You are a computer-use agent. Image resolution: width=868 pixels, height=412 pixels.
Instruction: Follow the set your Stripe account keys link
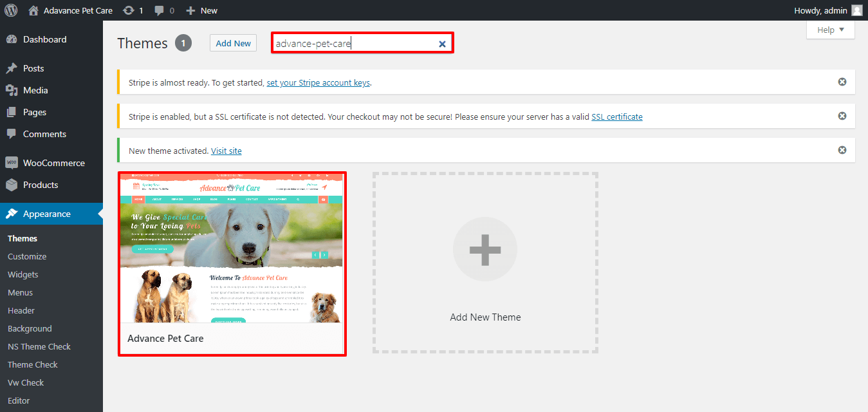click(x=319, y=82)
